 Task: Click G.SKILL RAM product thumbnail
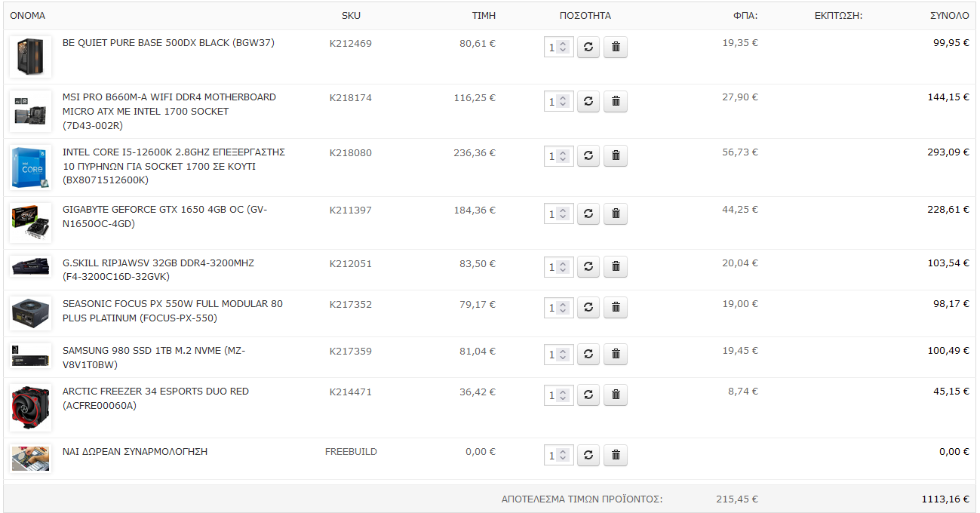(x=30, y=267)
